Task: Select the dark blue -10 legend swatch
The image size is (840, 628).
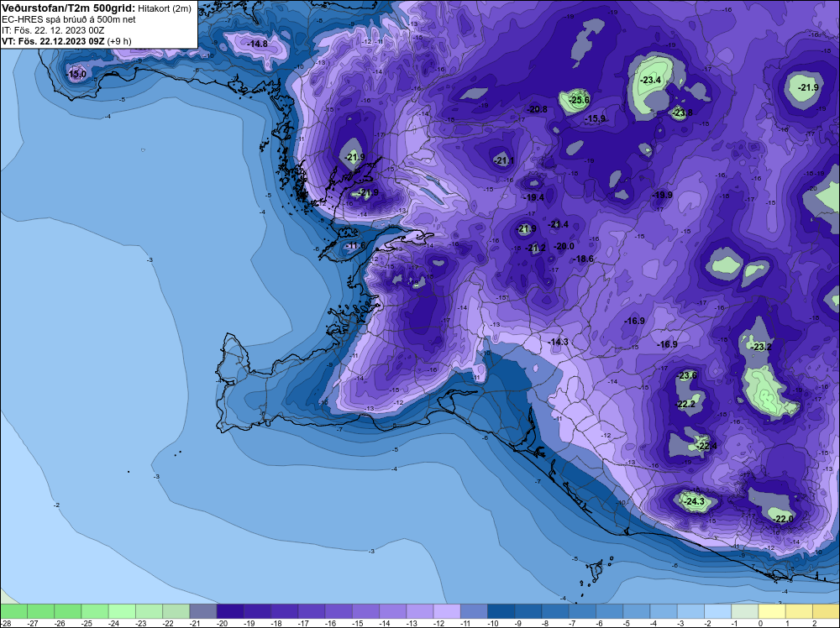Action: tap(501, 611)
